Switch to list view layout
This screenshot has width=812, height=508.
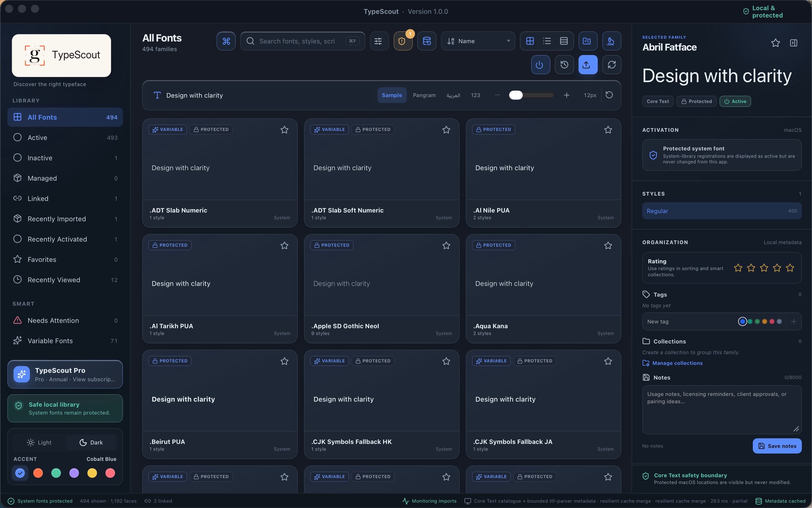(547, 41)
